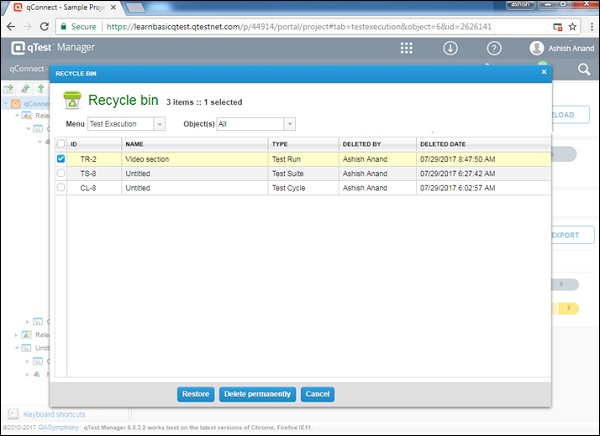Open the Menu dropdown showing Test Execution
This screenshot has width=600, height=436.
point(128,124)
